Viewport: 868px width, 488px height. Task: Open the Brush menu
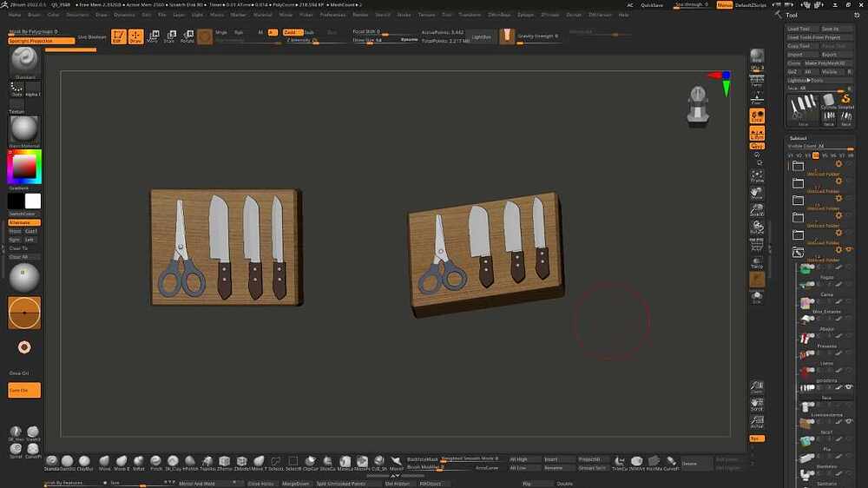pyautogui.click(x=35, y=15)
